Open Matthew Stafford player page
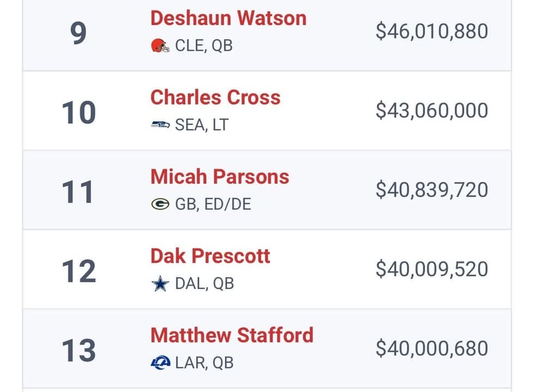The image size is (534, 392). coord(232,335)
